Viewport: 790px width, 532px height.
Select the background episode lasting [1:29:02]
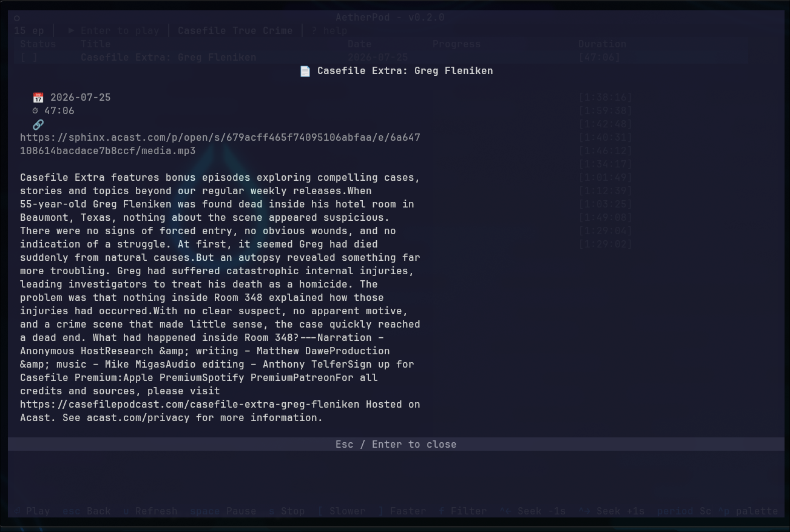(x=606, y=244)
